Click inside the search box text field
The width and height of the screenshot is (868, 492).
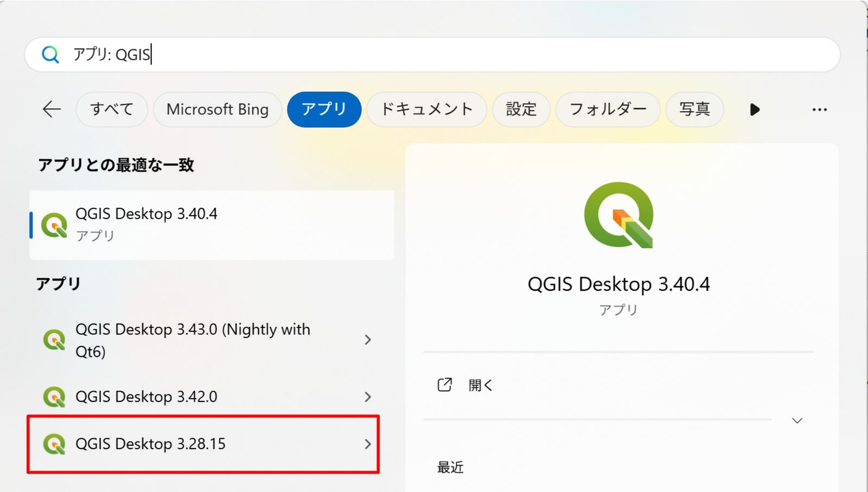(432, 54)
